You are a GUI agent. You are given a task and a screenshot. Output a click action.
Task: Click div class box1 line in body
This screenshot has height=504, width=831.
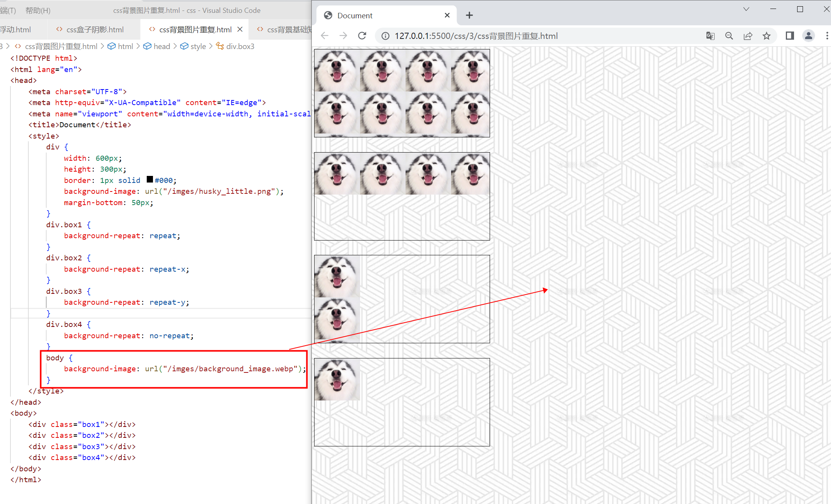82,425
